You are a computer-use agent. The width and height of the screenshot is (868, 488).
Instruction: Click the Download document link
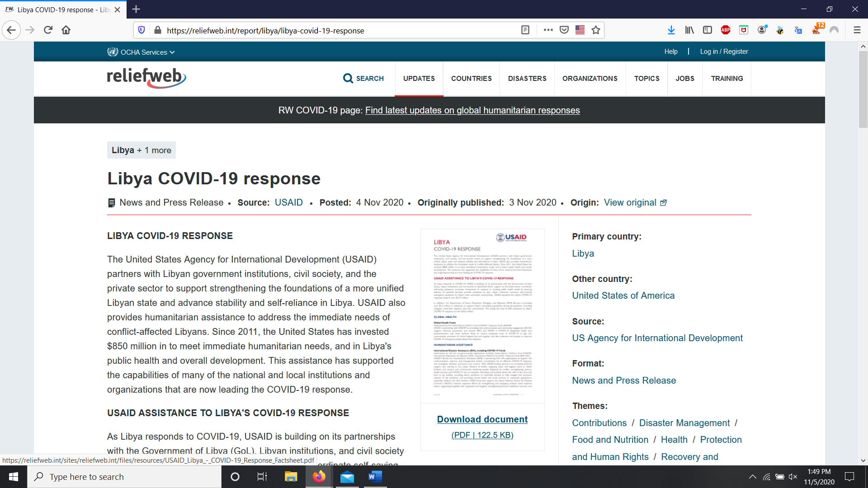pyautogui.click(x=482, y=419)
